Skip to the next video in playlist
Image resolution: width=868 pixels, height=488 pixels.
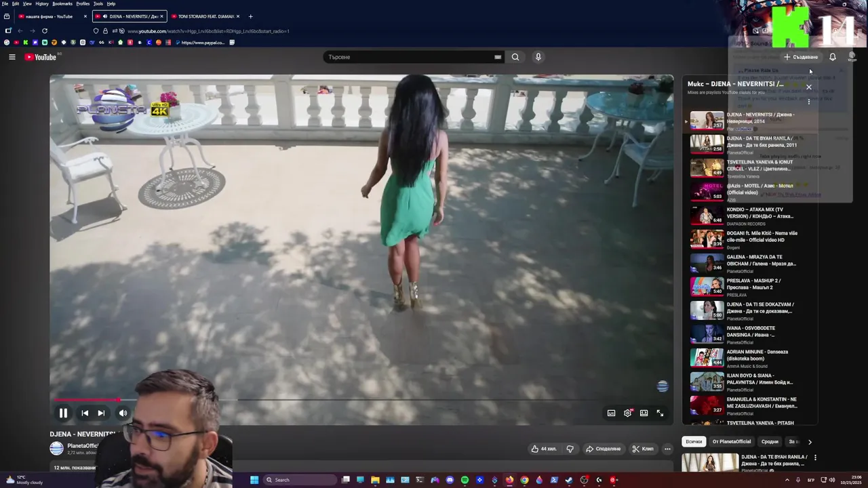point(101,413)
